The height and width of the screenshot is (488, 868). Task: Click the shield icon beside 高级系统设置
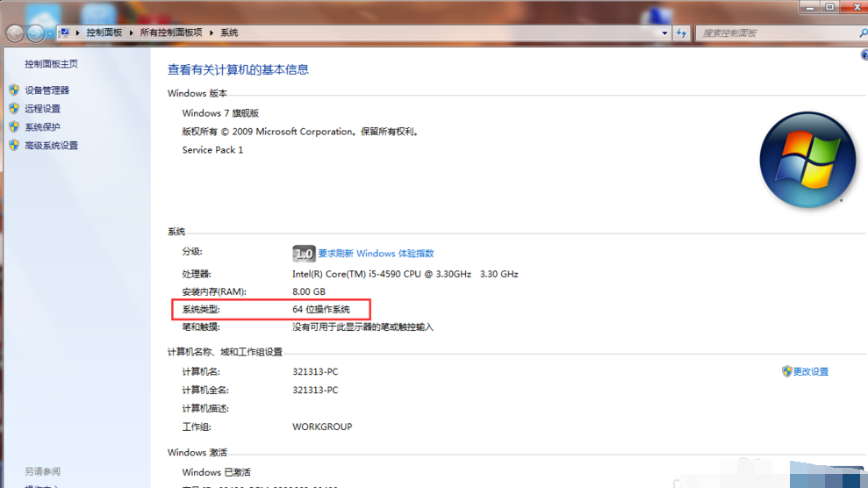point(14,146)
